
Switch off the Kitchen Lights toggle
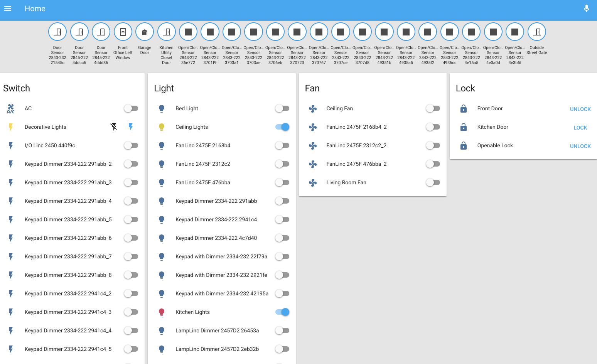pos(282,312)
